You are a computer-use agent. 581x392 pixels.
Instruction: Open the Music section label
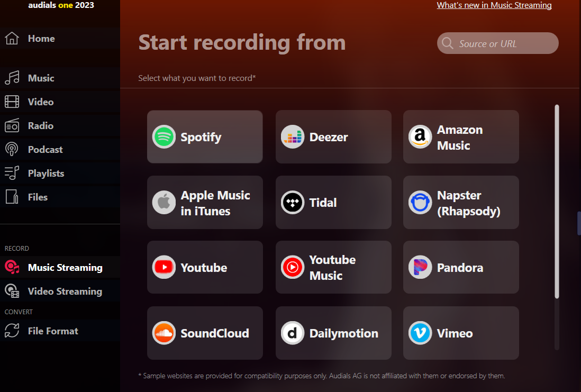41,78
